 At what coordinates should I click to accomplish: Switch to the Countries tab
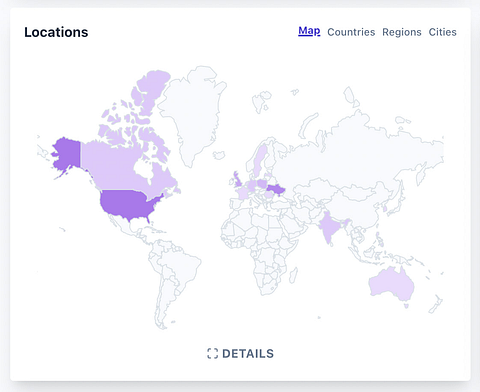click(351, 32)
